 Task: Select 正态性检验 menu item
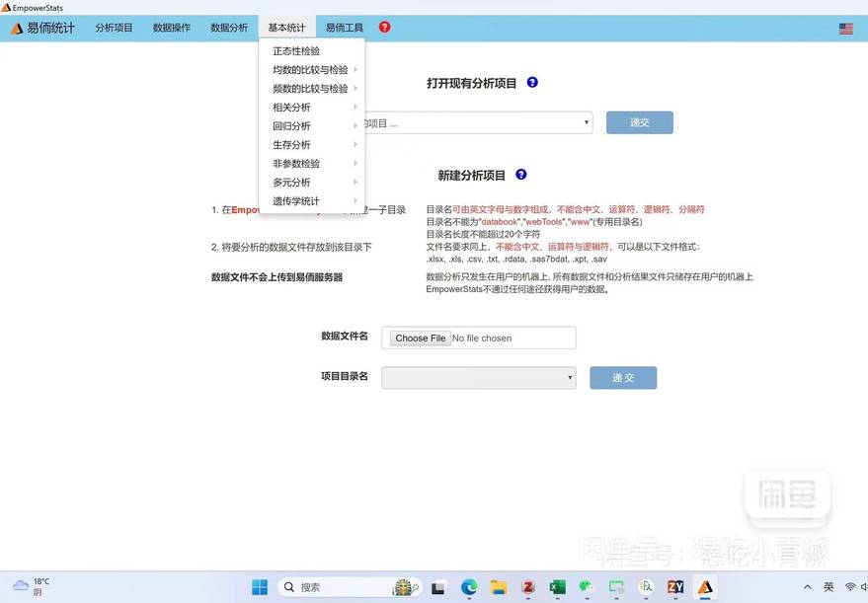(x=296, y=51)
